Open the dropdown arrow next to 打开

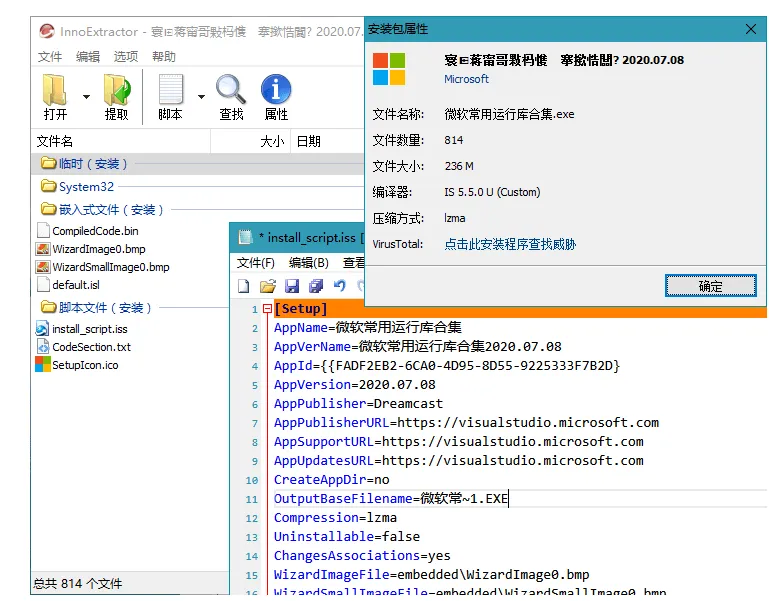[x=86, y=96]
